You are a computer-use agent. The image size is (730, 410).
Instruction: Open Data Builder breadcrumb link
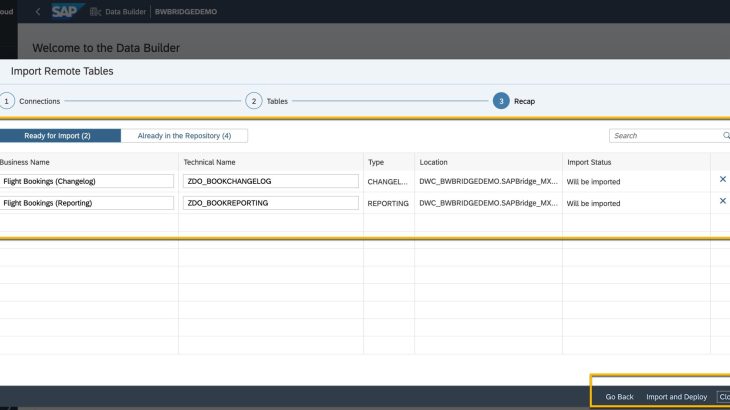125,12
